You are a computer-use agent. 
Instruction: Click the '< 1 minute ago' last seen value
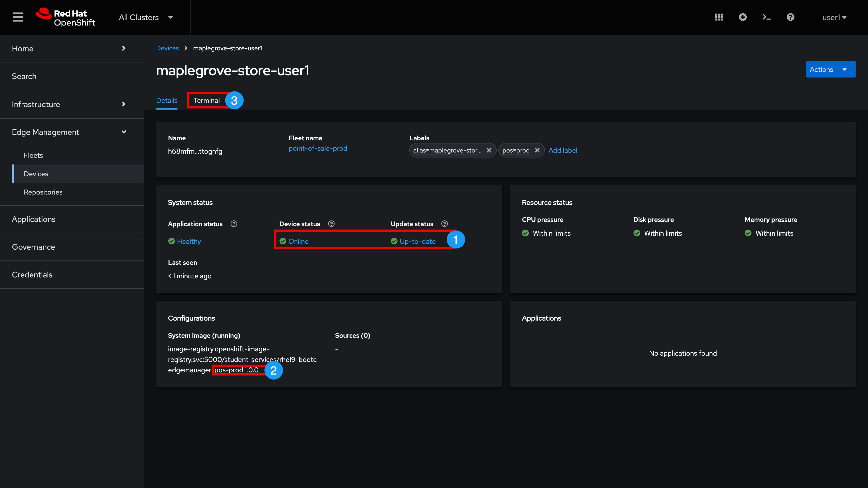click(190, 276)
